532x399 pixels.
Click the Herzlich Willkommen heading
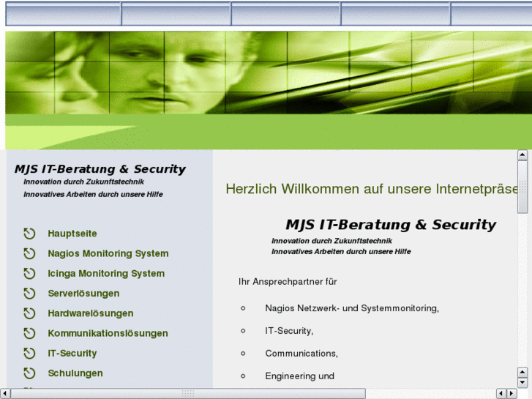[x=372, y=189]
